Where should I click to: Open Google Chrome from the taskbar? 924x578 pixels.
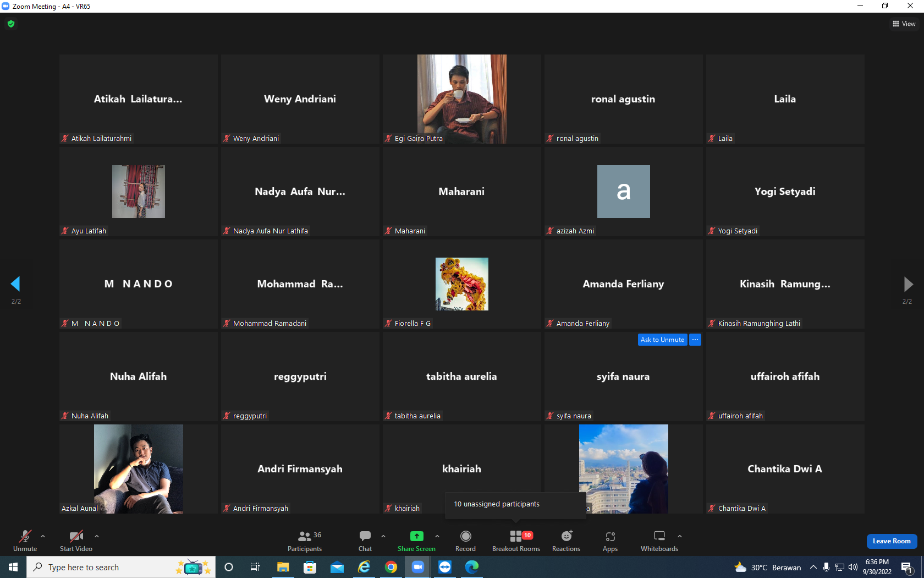[x=391, y=567]
